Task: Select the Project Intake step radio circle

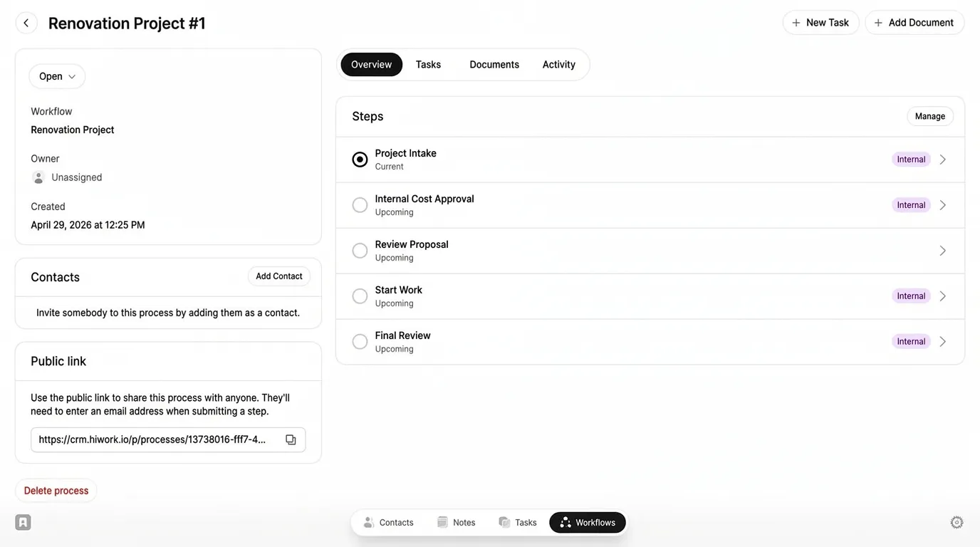Action: (x=360, y=160)
